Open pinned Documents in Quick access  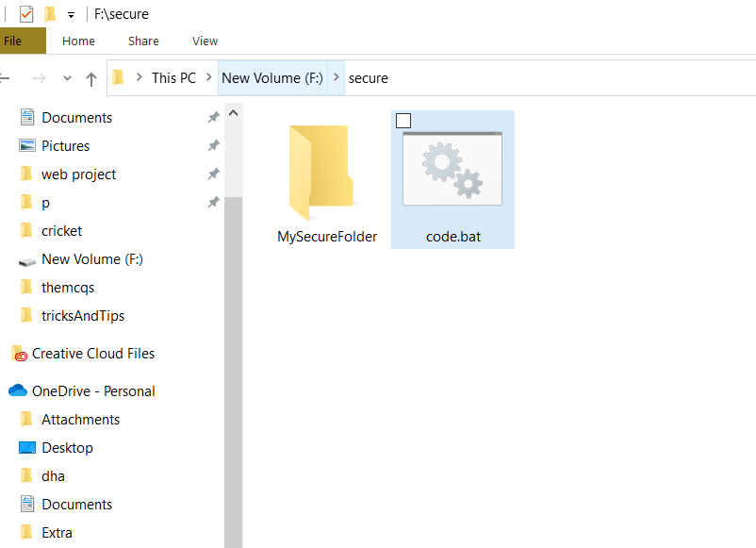click(76, 117)
